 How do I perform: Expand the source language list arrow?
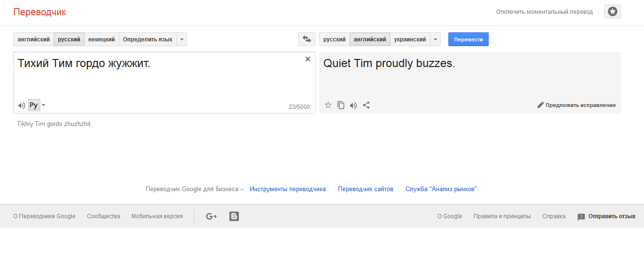pos(182,39)
